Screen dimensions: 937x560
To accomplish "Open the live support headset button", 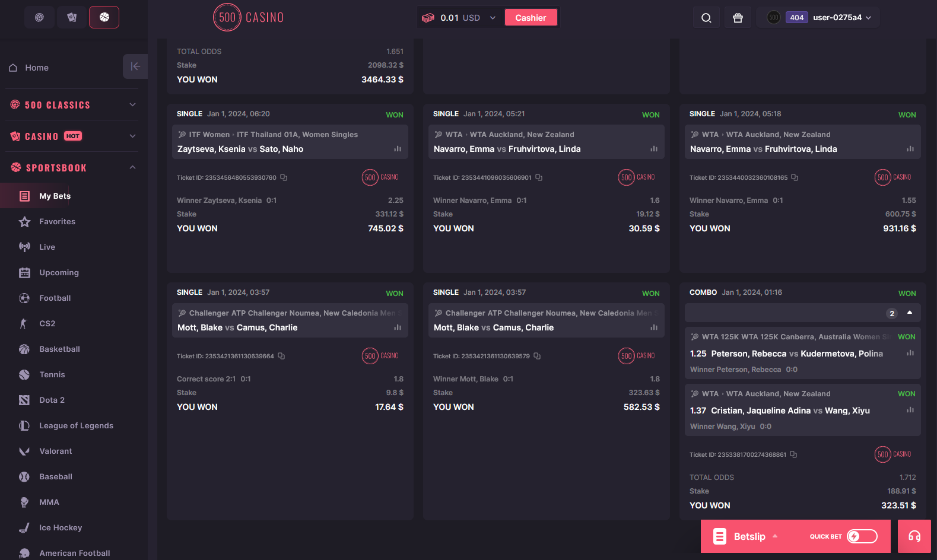I will point(914,536).
